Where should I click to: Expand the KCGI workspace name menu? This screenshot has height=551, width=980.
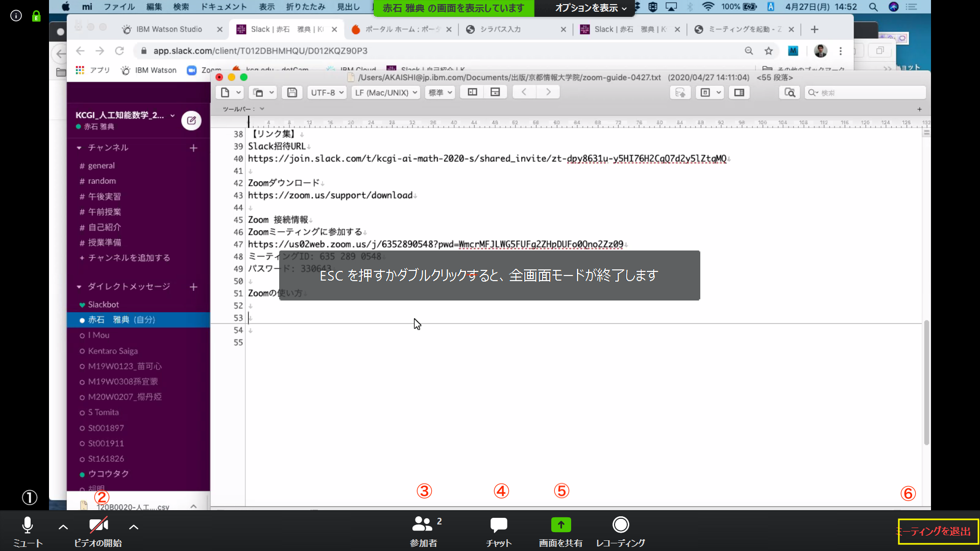(x=125, y=115)
